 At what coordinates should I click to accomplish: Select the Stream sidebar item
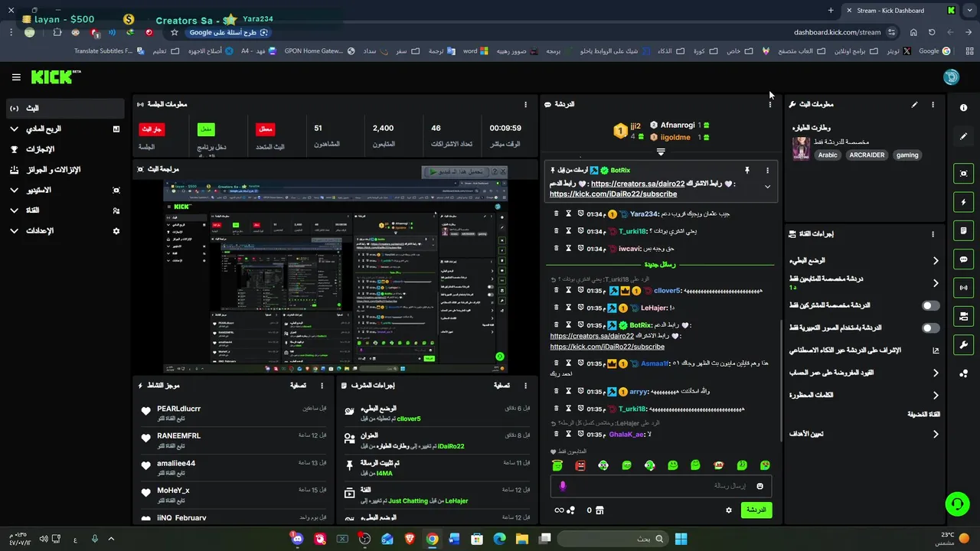[64, 109]
